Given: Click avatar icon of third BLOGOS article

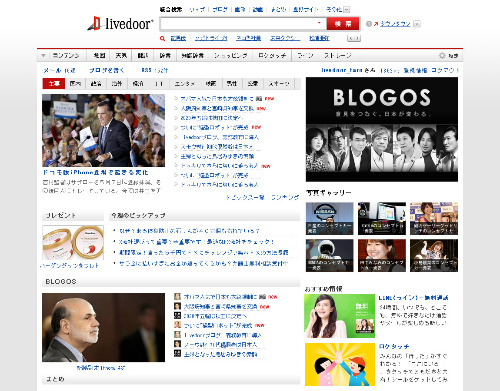Looking at the screenshot, I should pyautogui.click(x=177, y=315).
